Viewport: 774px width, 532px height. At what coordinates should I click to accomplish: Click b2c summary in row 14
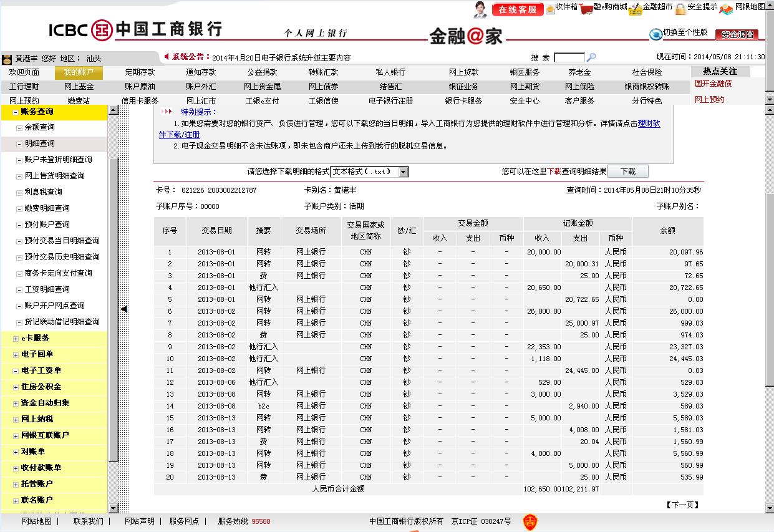point(264,407)
